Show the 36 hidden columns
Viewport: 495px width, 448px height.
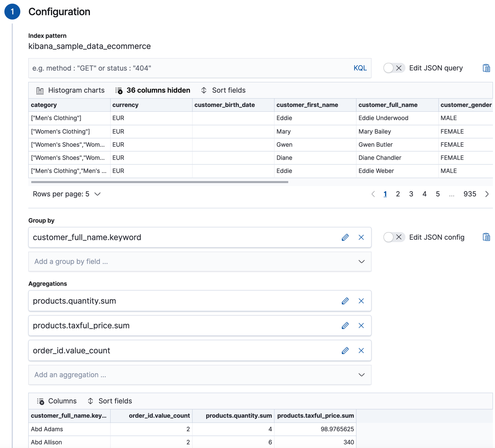[x=152, y=90]
